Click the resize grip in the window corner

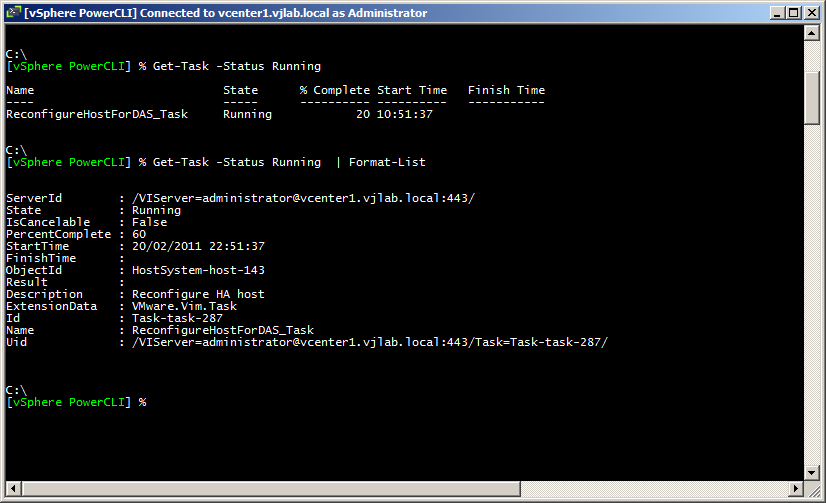tap(812, 490)
